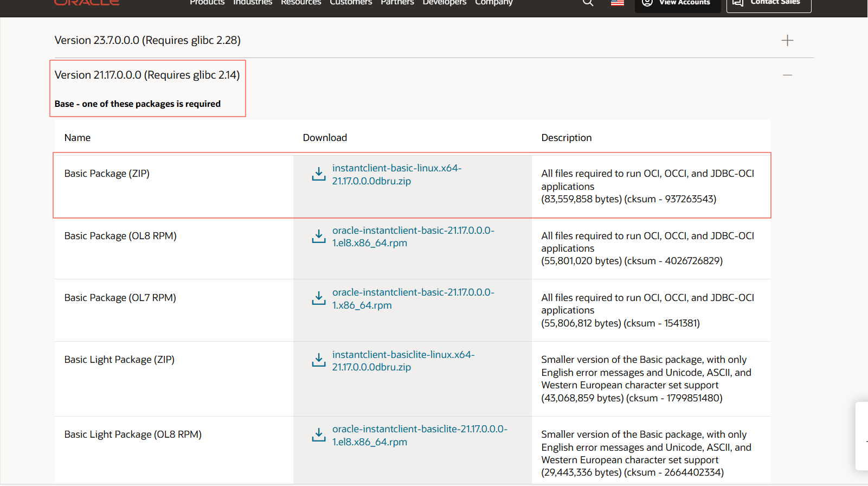
Task: Open the Products menu
Action: tap(207, 3)
